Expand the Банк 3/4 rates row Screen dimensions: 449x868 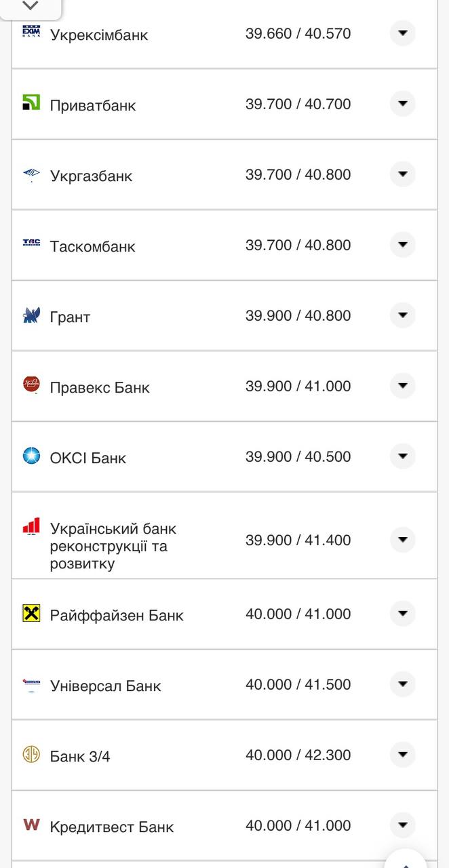(x=402, y=753)
